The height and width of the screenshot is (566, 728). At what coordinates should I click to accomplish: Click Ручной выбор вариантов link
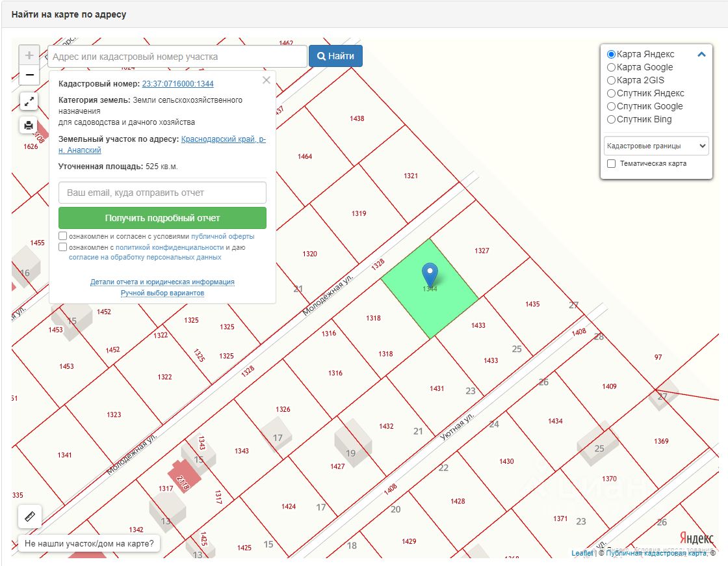click(162, 293)
